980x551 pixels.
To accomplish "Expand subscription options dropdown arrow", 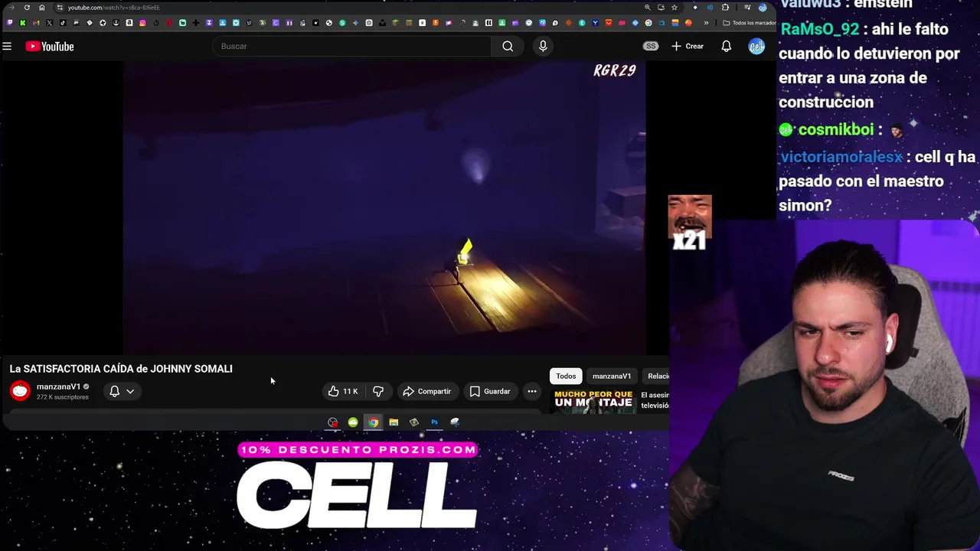I will 130,391.
